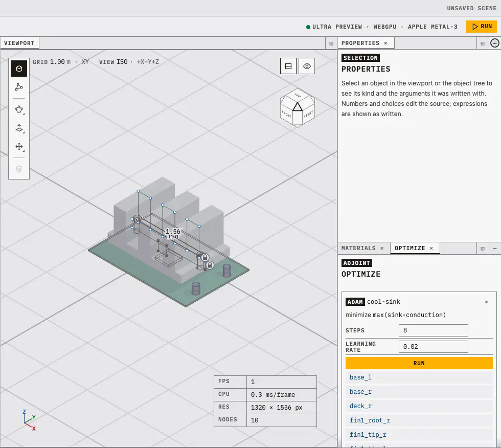Select the extrude plane tool
This screenshot has height=448, width=501.
coord(19,128)
